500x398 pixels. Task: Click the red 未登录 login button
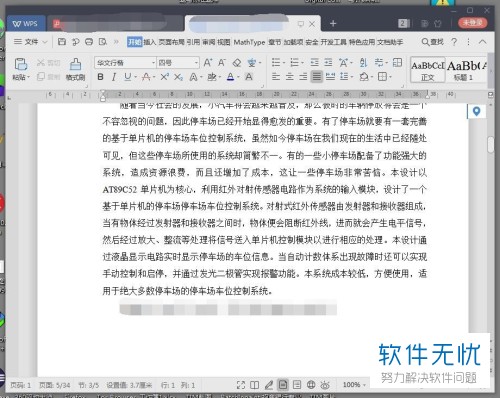pos(473,23)
